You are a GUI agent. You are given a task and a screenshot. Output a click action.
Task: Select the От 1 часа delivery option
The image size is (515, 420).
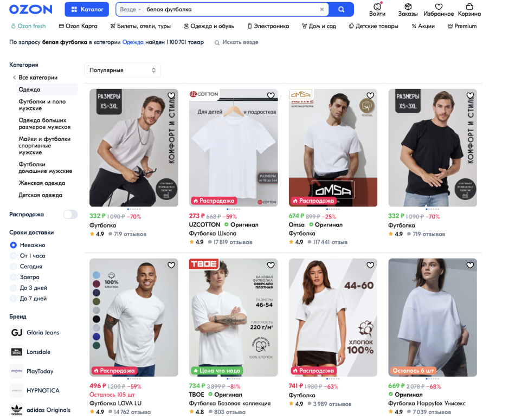point(13,256)
